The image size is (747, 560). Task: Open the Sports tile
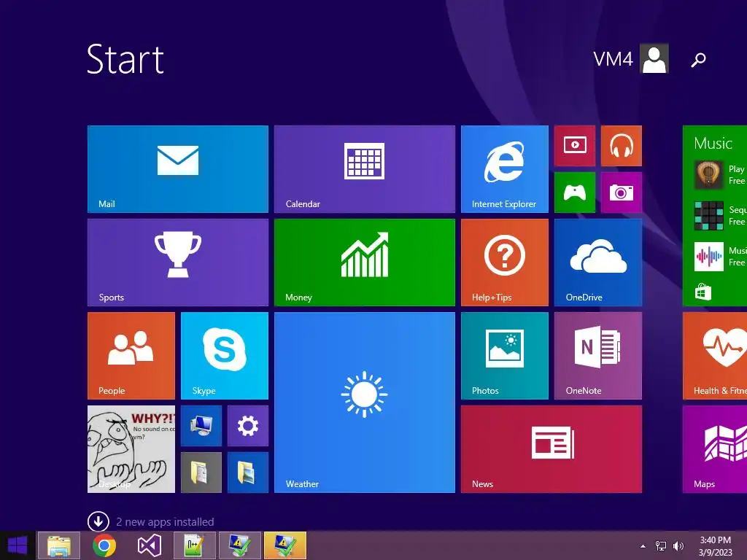pyautogui.click(x=178, y=262)
